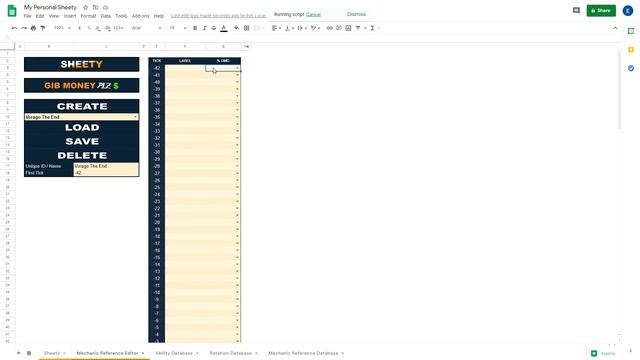The width and height of the screenshot is (640, 360).
Task: Open horizontal align options
Action: [275, 28]
